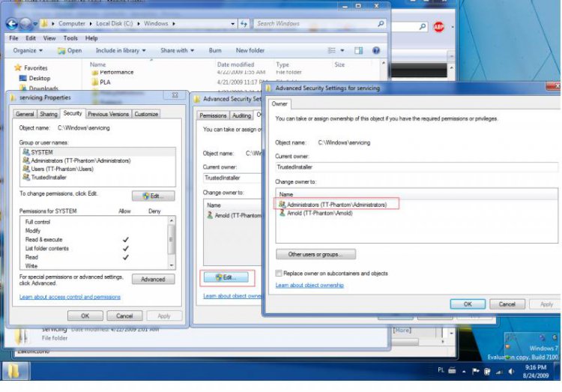Click the Search Windows input field
This screenshot has height=392, width=562.
pyautogui.click(x=315, y=24)
